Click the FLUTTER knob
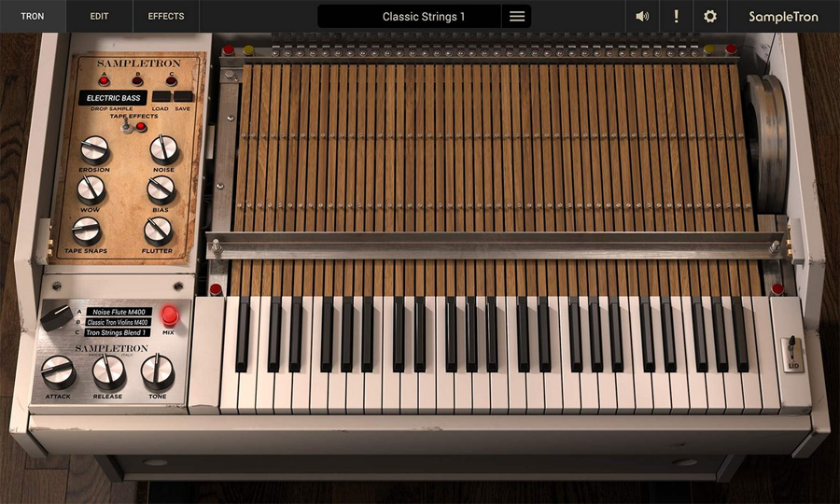 [158, 231]
